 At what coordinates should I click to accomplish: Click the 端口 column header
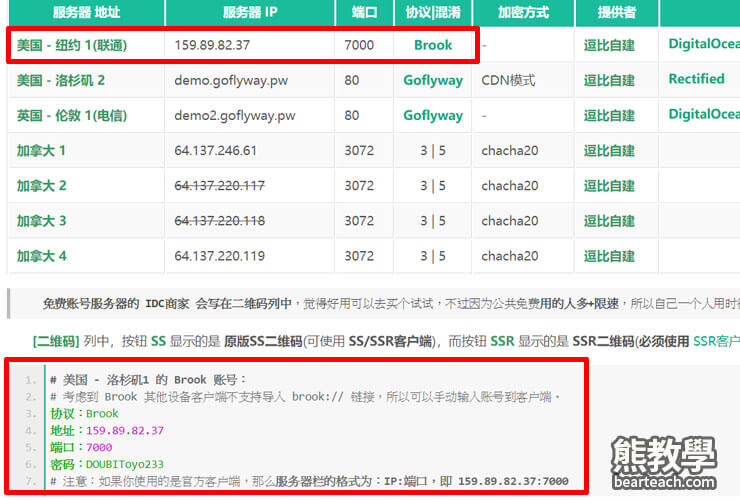pyautogui.click(x=364, y=13)
